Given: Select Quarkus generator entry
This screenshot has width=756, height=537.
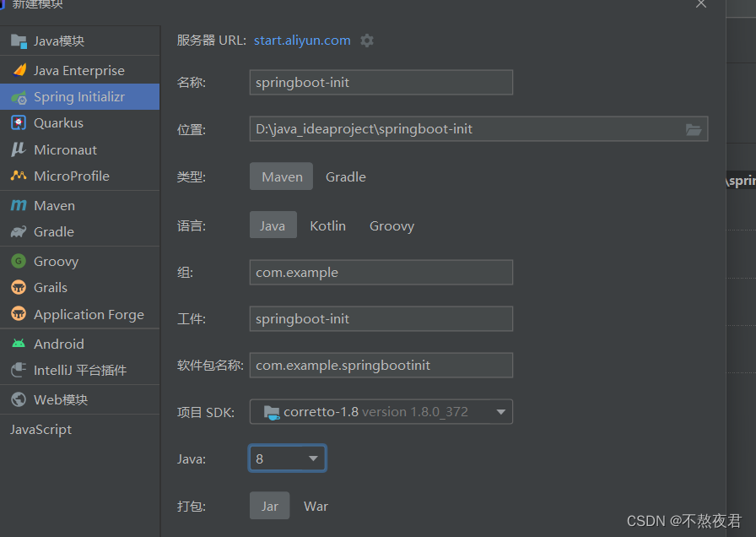Looking at the screenshot, I should (x=80, y=123).
